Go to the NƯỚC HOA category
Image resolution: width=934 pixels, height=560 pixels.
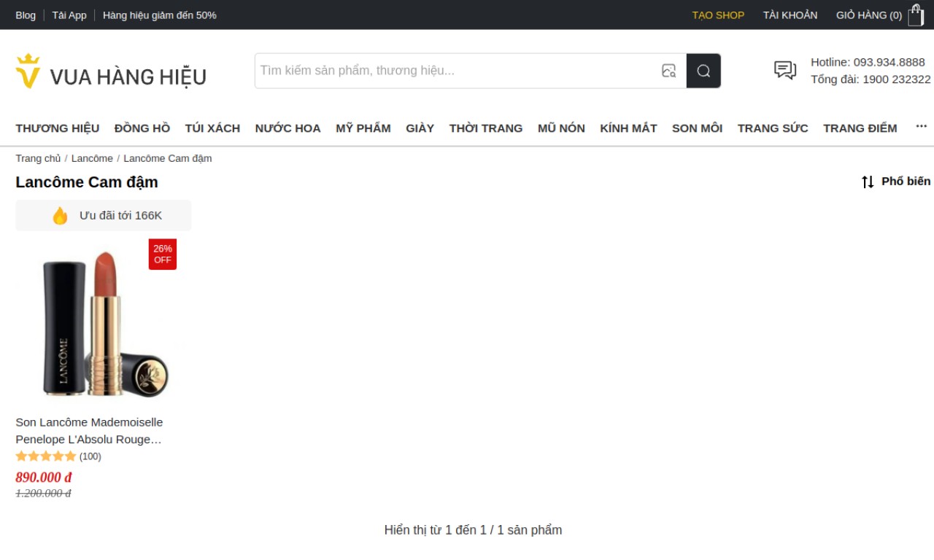(288, 128)
